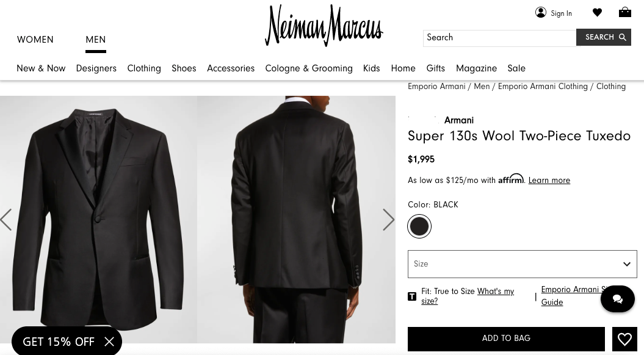This screenshot has width=644, height=355.
Task: Click the next image arrow
Action: point(389,220)
